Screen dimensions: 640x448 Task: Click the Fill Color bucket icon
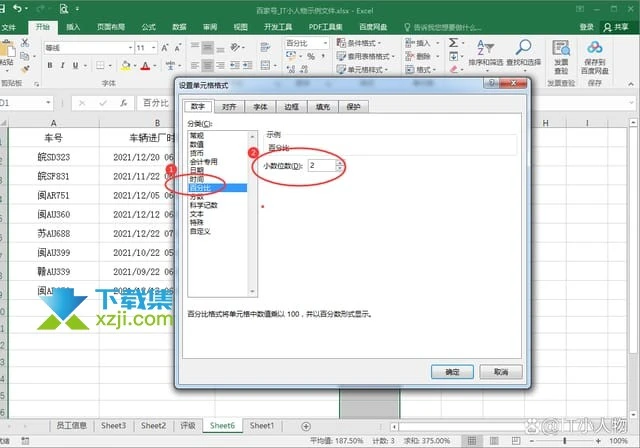pyautogui.click(x=126, y=65)
